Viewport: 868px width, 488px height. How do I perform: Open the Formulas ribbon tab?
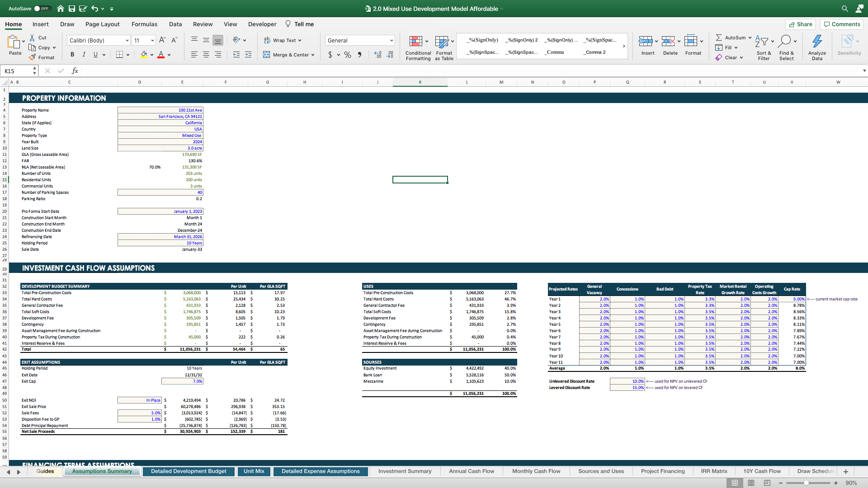pos(144,24)
